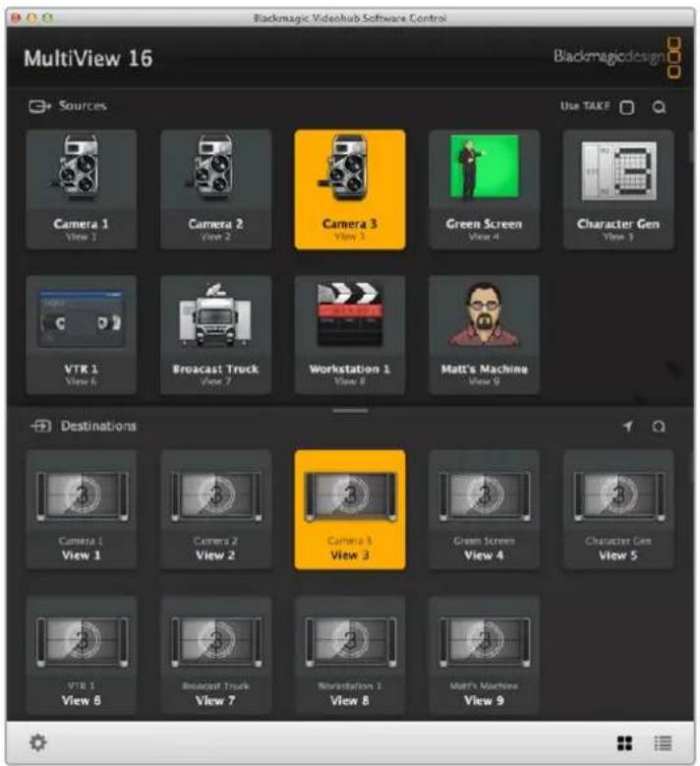Open settings with the gear icon
Viewport: 700px width, 766px height.
click(38, 742)
